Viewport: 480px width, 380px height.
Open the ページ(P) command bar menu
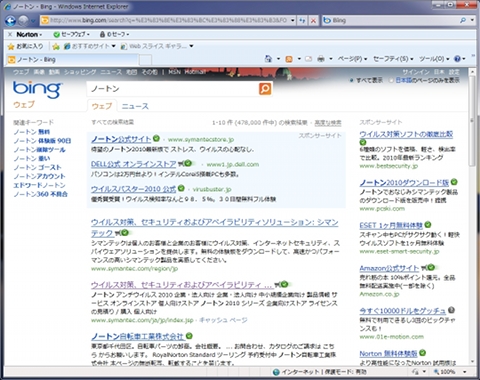(x=352, y=59)
